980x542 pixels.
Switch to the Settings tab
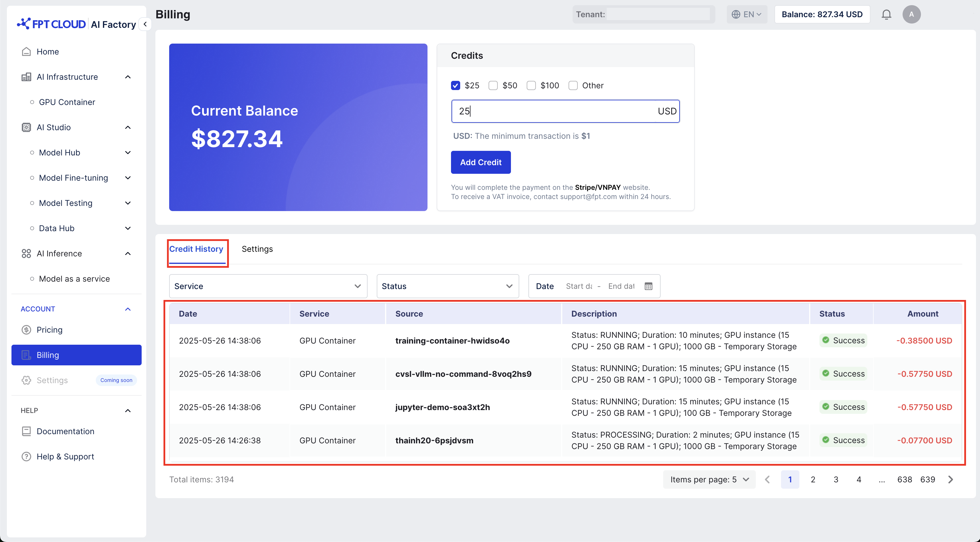click(257, 249)
